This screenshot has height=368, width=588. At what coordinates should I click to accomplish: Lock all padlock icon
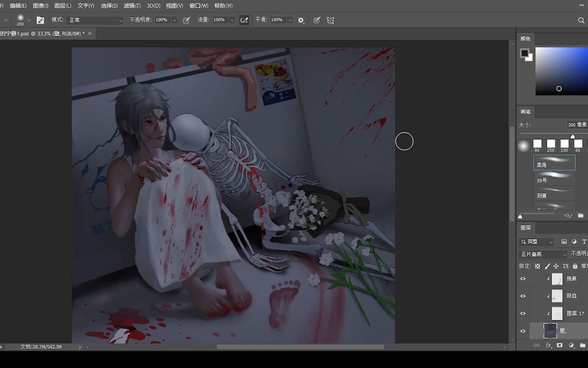point(575,266)
